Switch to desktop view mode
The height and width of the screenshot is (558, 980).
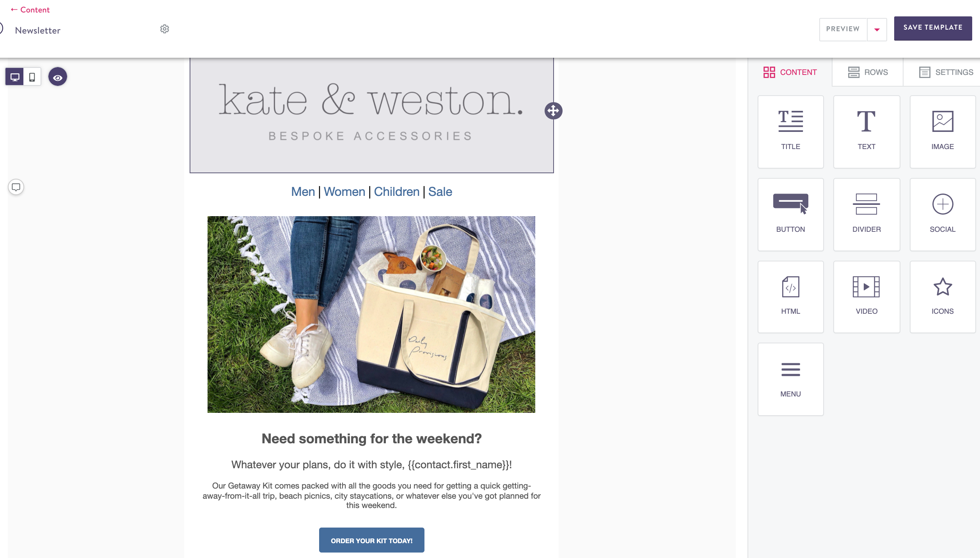[15, 77]
